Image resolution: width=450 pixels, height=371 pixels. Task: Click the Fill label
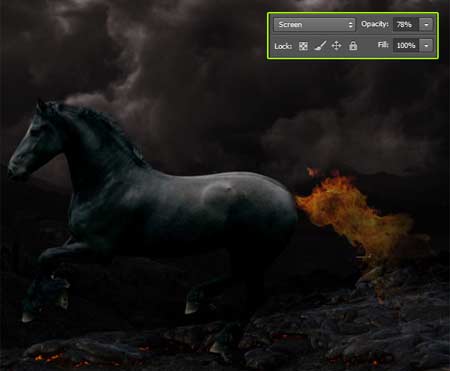383,45
